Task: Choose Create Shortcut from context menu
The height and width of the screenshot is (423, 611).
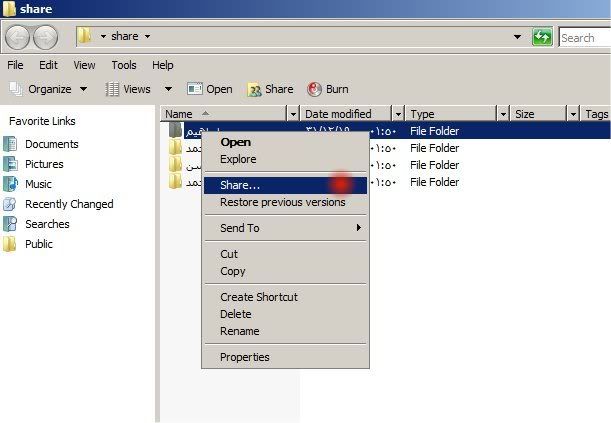Action: point(286,297)
